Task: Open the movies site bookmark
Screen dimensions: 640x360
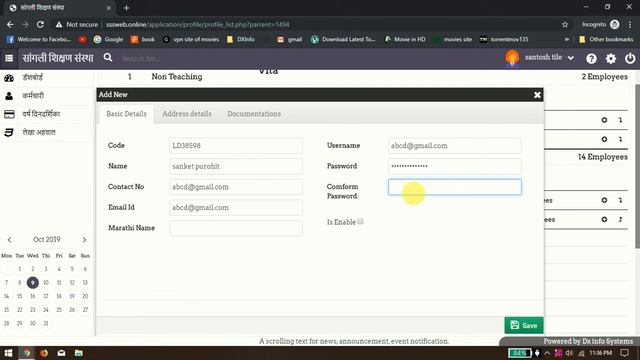Action: click(453, 39)
